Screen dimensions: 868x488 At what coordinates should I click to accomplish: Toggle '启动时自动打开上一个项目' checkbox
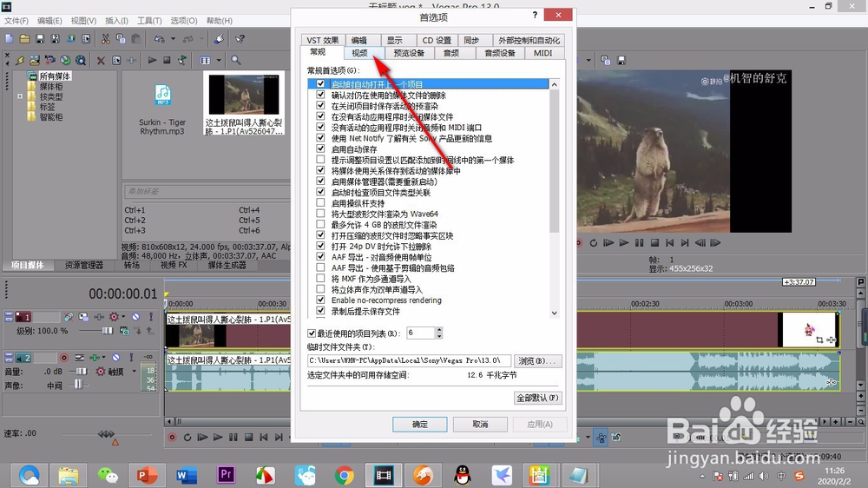(x=320, y=83)
